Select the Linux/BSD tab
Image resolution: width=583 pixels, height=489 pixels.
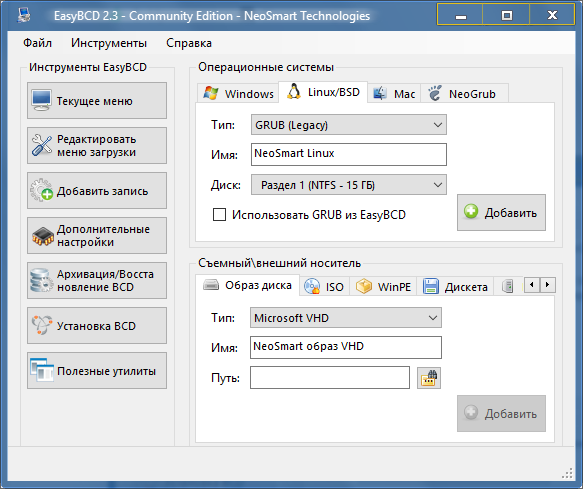[x=323, y=92]
